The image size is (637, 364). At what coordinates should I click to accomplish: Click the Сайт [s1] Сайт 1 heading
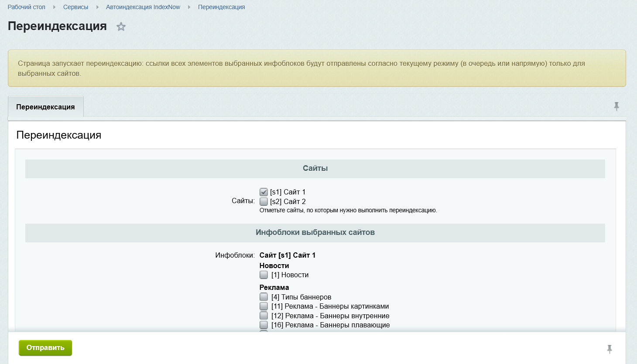[x=288, y=255]
